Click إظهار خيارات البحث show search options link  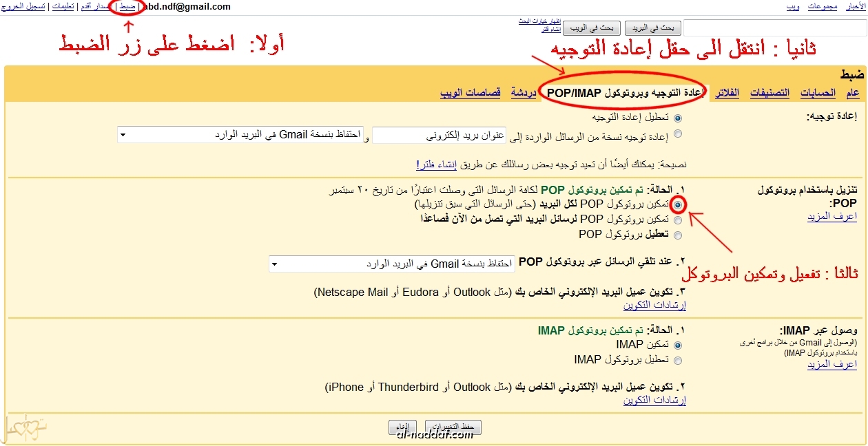click(x=539, y=21)
